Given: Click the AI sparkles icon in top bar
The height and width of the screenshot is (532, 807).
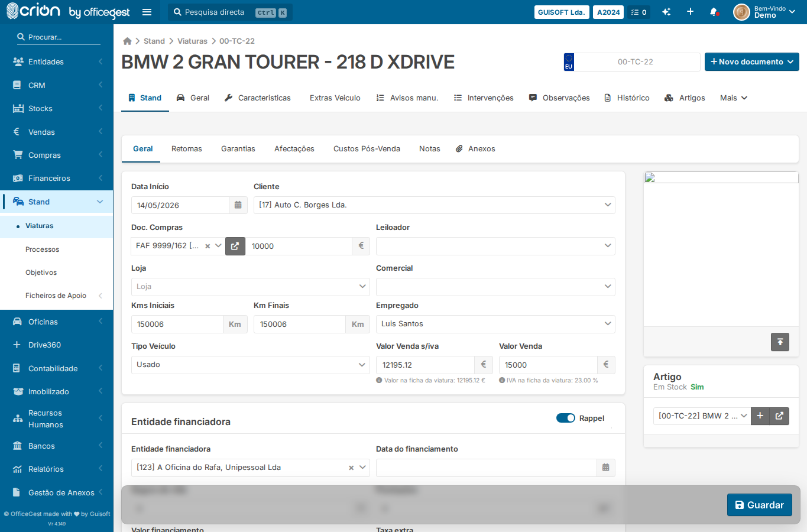Looking at the screenshot, I should coord(666,12).
